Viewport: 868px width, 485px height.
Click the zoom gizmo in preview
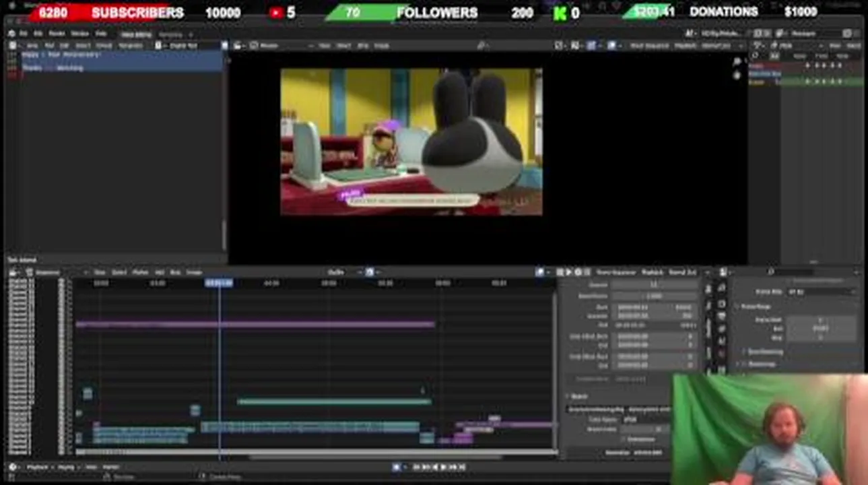737,61
